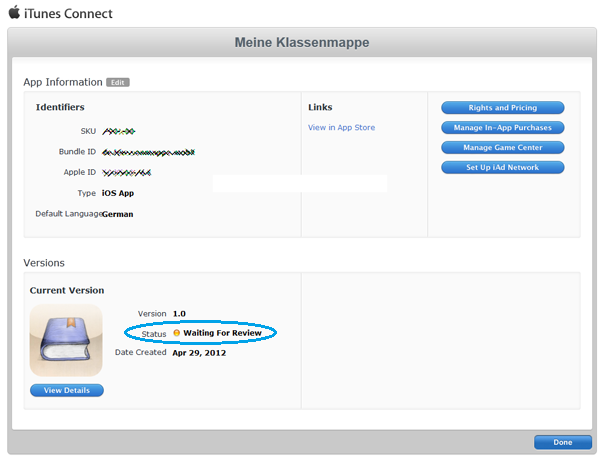The height and width of the screenshot is (458, 600).
Task: Click the Apr 29, 2012 creation date
Action: coord(204,353)
